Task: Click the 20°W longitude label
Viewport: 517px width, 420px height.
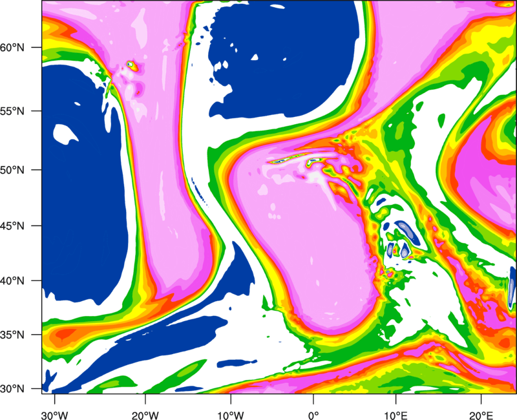Action: coord(145,415)
